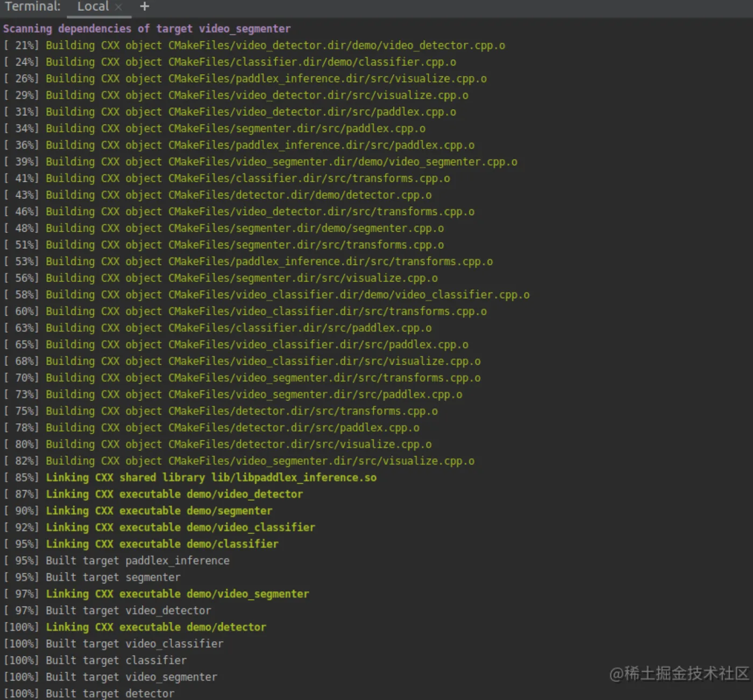Image resolution: width=753 pixels, height=700 pixels.
Task: Click 'Scanning dependencies of target video_segmenter' line
Action: coord(147,29)
